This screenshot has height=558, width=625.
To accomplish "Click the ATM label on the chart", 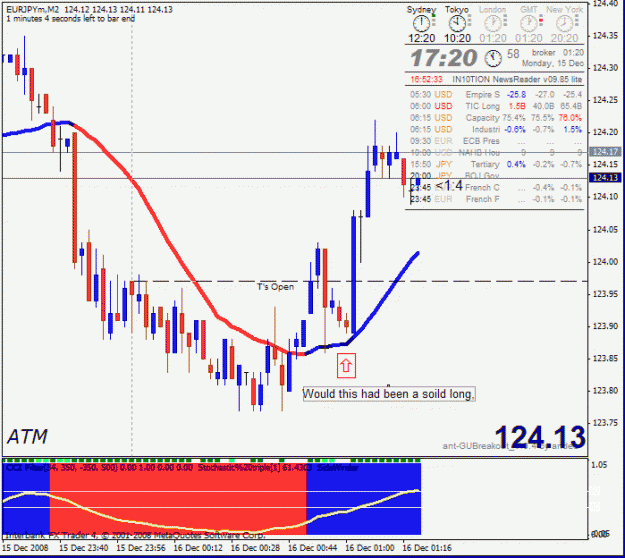I will [x=27, y=437].
